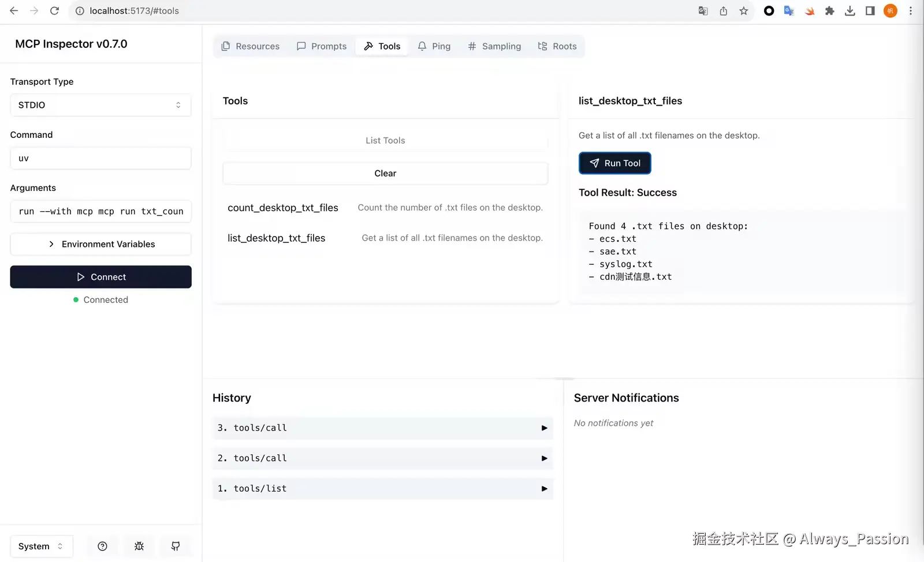This screenshot has width=924, height=562.
Task: Click the List Tools button
Action: (x=385, y=140)
